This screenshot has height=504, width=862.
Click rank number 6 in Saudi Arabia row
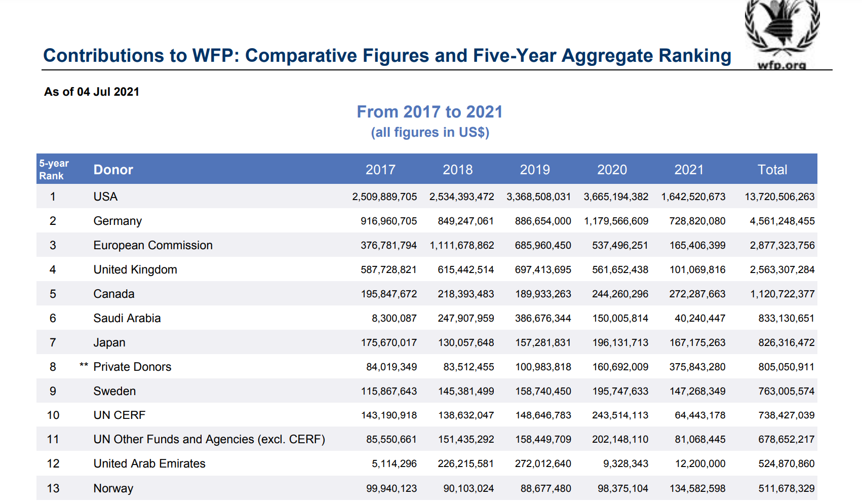[x=53, y=318]
